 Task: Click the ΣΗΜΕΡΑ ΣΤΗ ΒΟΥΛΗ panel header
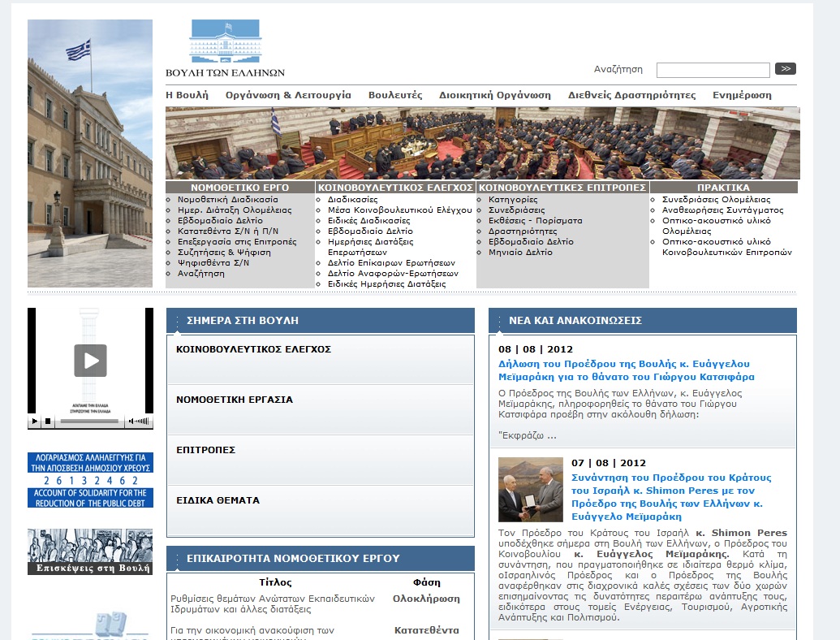(x=321, y=320)
